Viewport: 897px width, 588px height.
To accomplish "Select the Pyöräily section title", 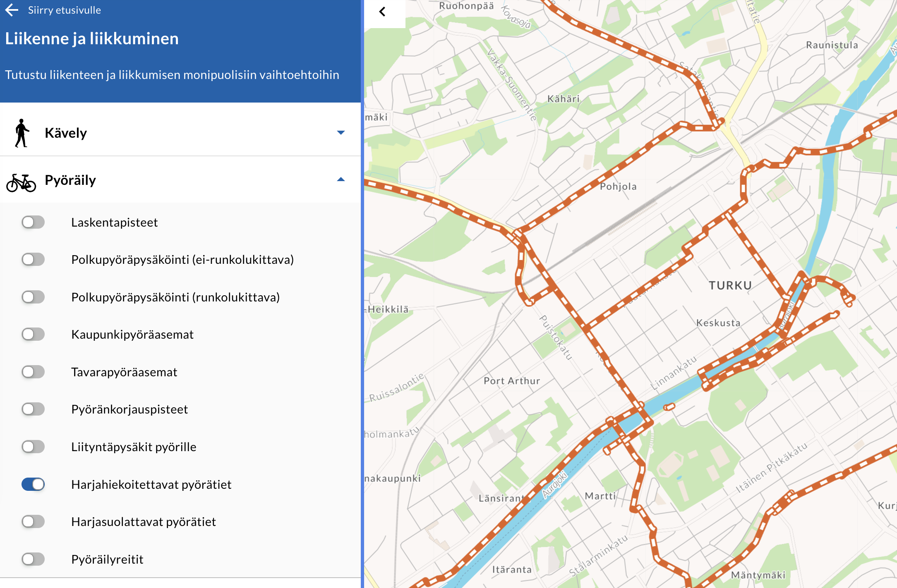I will pos(70,180).
